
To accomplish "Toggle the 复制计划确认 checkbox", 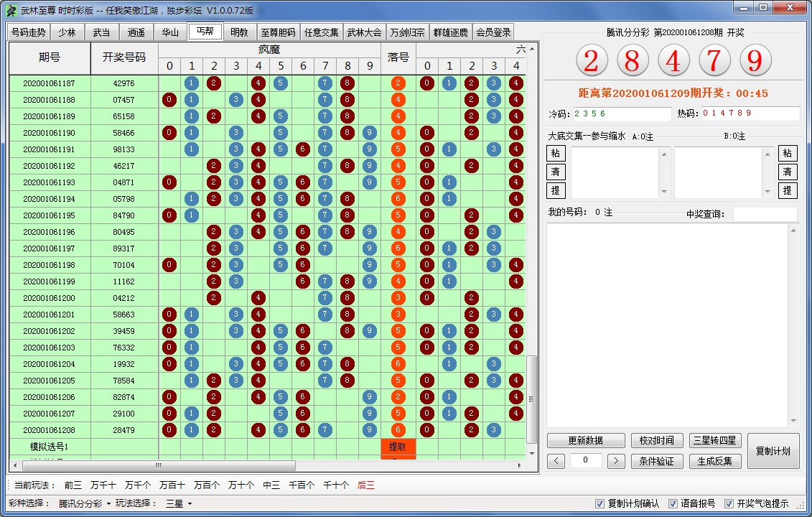I will point(600,503).
